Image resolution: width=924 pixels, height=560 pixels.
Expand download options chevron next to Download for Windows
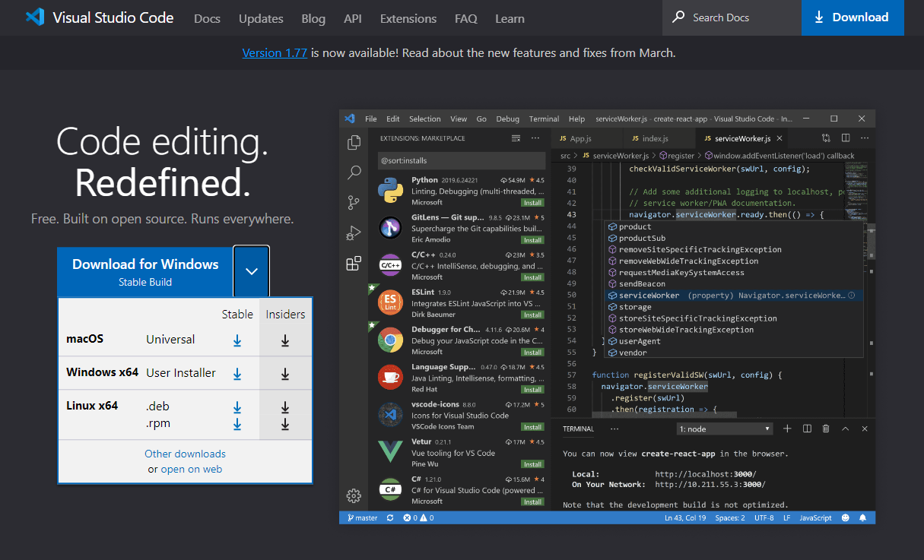click(252, 271)
